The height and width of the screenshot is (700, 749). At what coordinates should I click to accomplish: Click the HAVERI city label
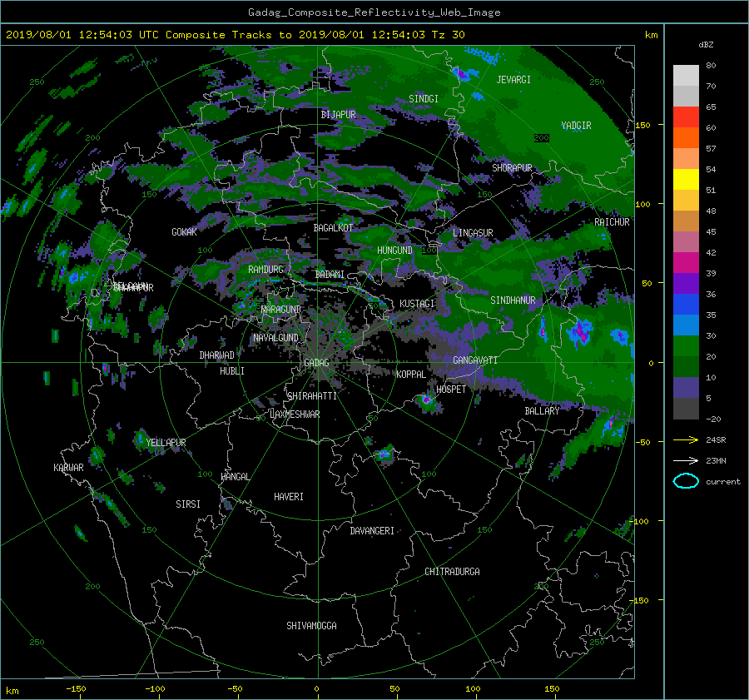coord(289,497)
